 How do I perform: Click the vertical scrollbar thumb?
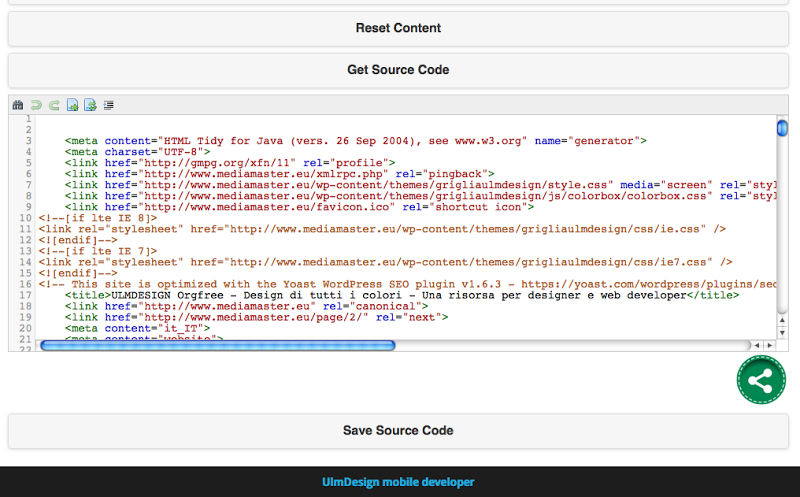tap(782, 128)
